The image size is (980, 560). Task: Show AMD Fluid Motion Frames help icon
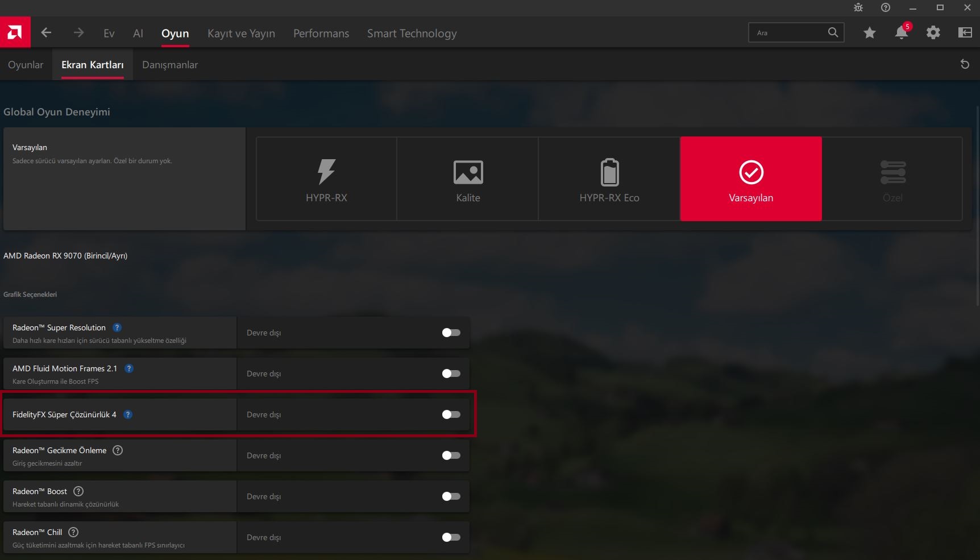click(129, 368)
